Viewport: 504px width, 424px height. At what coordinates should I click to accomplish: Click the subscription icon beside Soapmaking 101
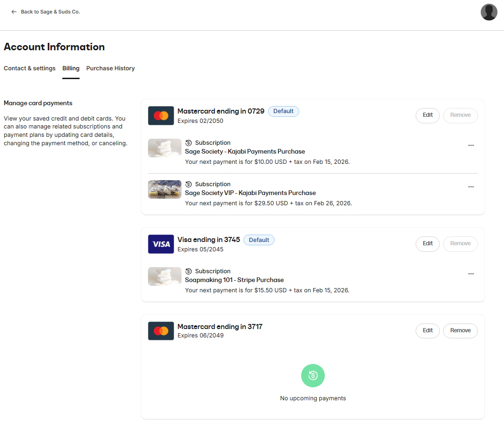coord(188,271)
